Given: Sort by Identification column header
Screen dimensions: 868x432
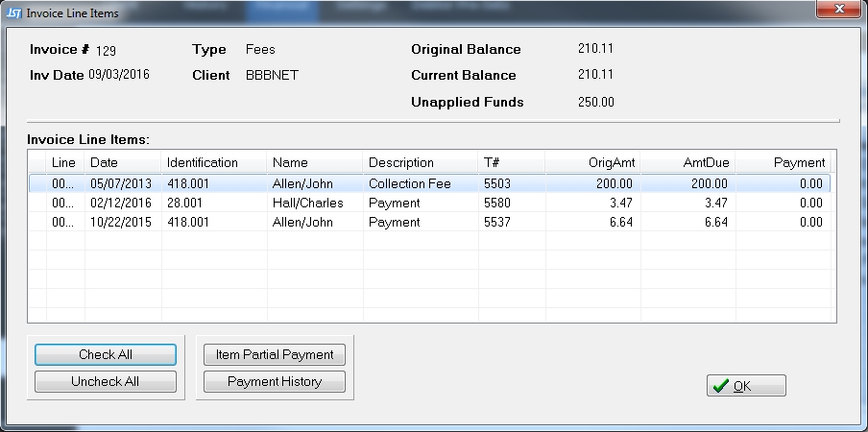Looking at the screenshot, I should [213, 162].
